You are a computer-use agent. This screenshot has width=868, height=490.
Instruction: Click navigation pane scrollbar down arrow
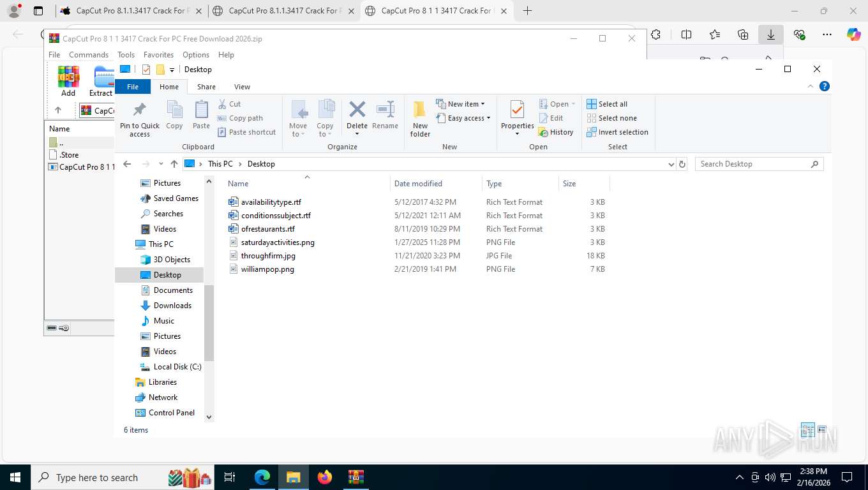[x=209, y=417]
